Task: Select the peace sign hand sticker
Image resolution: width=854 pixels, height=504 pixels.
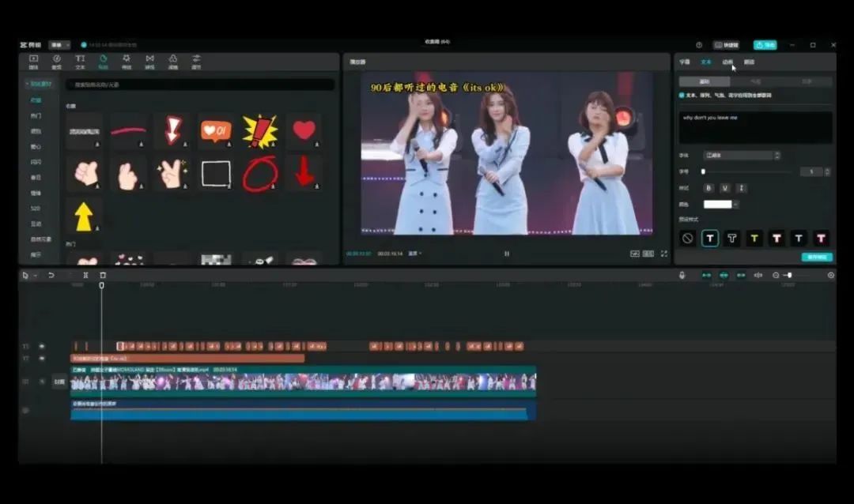Action: [x=172, y=174]
